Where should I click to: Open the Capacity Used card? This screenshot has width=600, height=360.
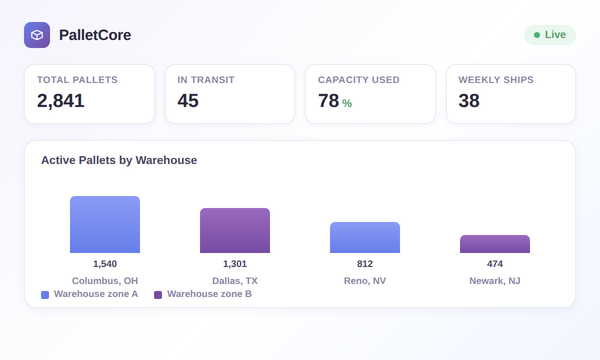370,94
